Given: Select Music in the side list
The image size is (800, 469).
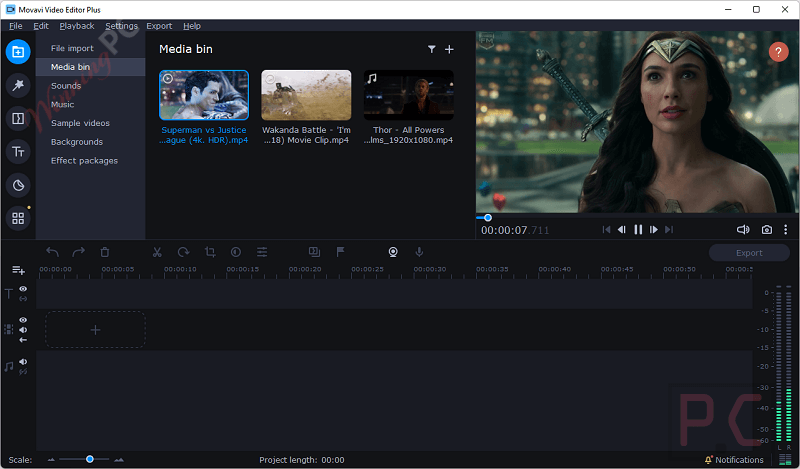Looking at the screenshot, I should click(x=90, y=104).
